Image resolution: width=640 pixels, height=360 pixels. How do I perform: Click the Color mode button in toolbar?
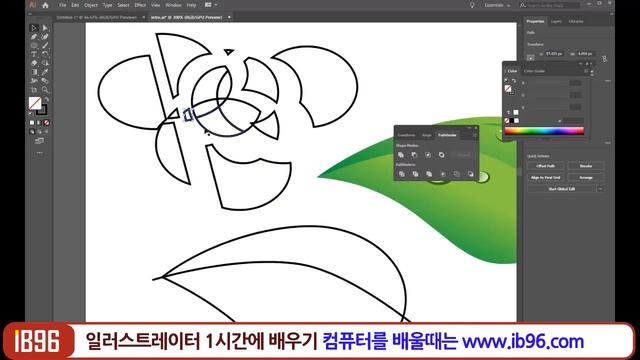(x=32, y=122)
